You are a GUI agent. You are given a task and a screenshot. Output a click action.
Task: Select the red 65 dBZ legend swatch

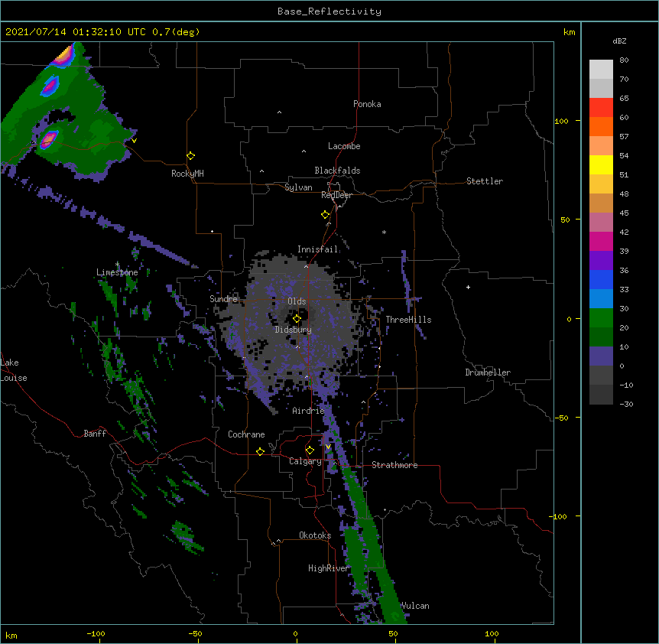[x=601, y=107]
